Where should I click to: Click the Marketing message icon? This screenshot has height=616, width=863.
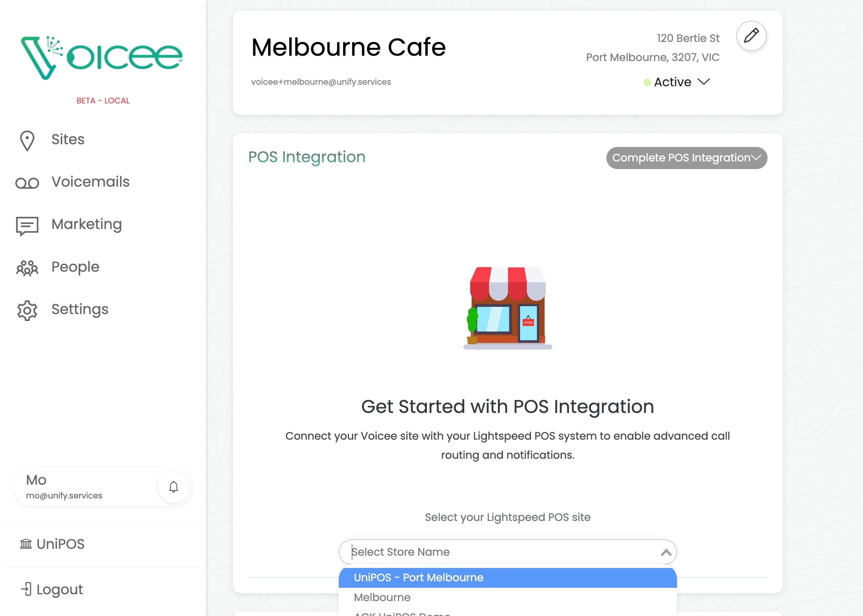tap(27, 226)
